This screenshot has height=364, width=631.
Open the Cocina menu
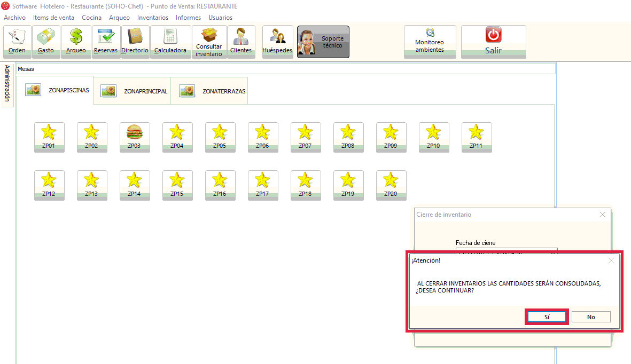(91, 18)
